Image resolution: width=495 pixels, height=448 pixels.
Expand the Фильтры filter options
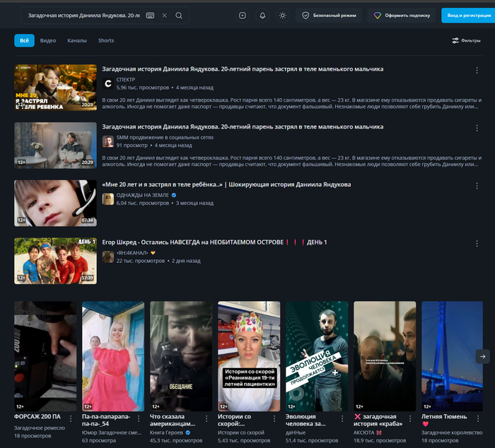tap(466, 41)
